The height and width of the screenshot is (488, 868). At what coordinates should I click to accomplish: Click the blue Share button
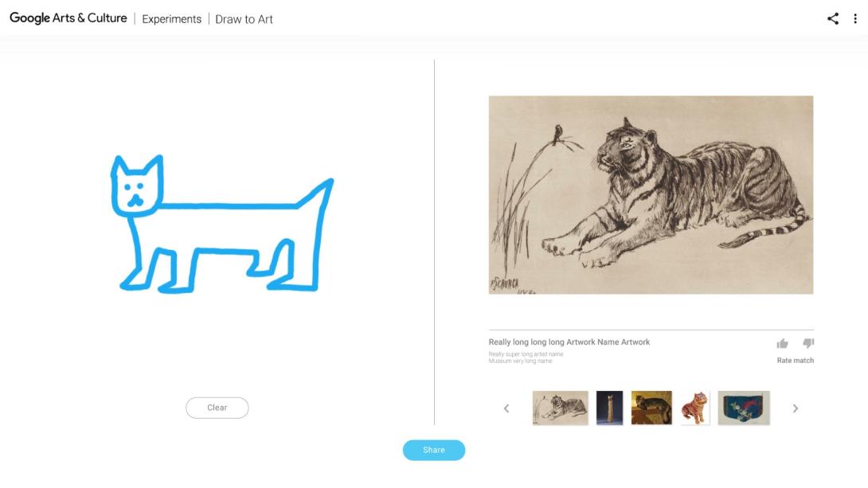tap(434, 450)
